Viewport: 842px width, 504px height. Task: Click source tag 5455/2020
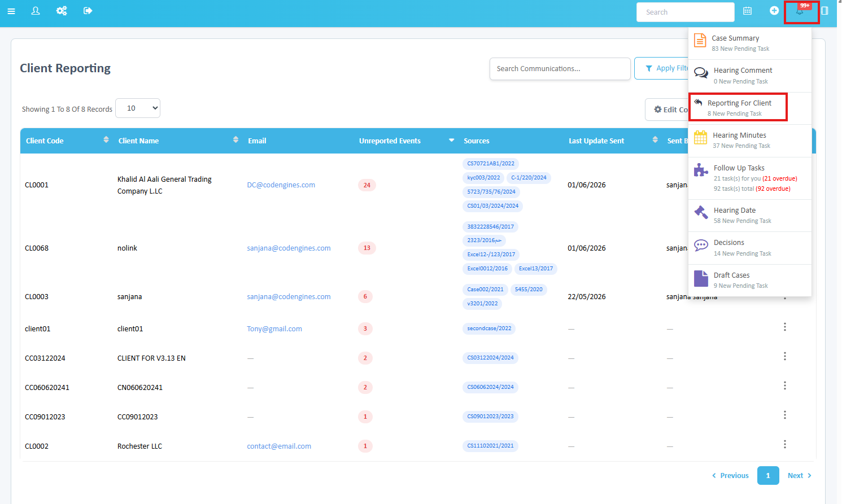[x=529, y=290]
